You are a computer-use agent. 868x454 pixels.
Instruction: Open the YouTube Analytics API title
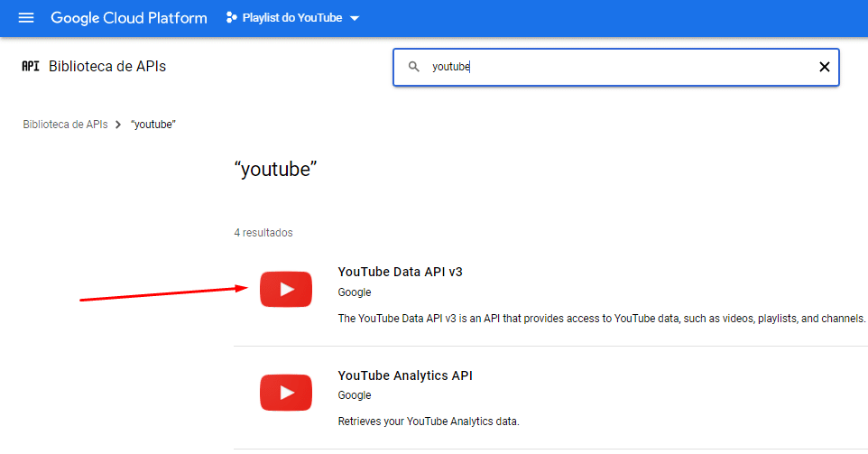tap(404, 375)
